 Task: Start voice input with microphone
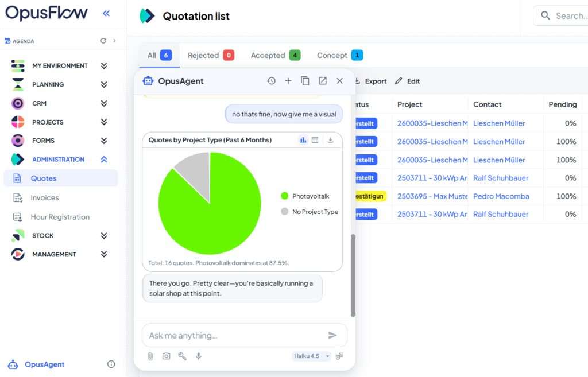(199, 356)
